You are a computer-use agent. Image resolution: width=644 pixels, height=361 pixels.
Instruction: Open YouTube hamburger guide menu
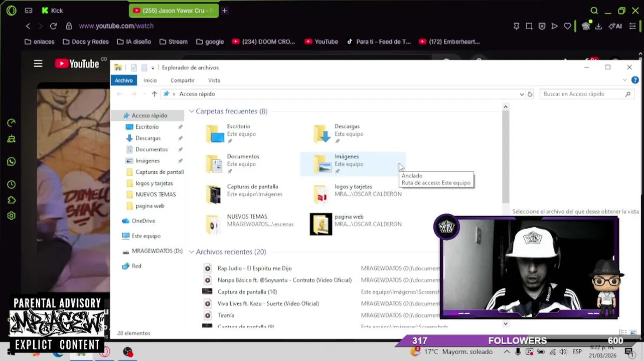(x=38, y=64)
